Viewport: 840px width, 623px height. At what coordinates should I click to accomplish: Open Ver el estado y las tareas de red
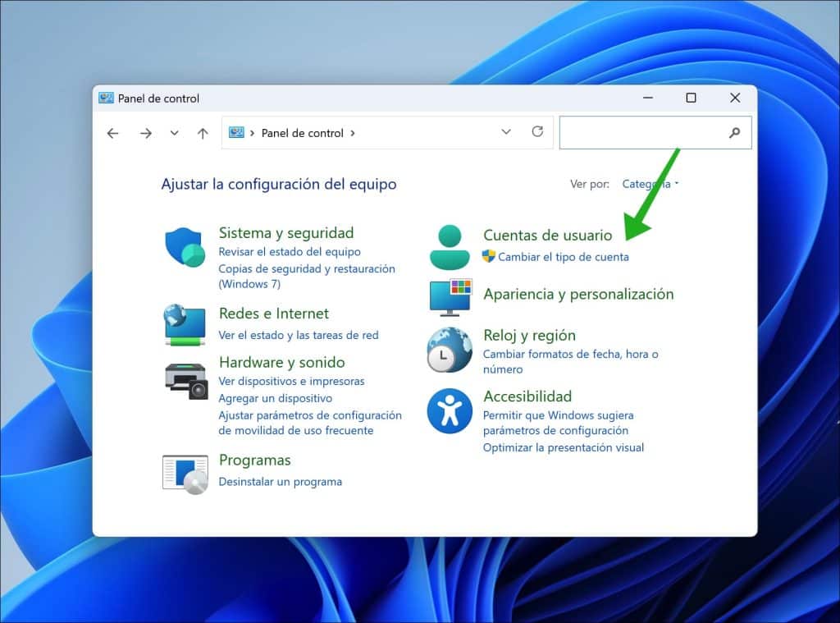(x=299, y=335)
